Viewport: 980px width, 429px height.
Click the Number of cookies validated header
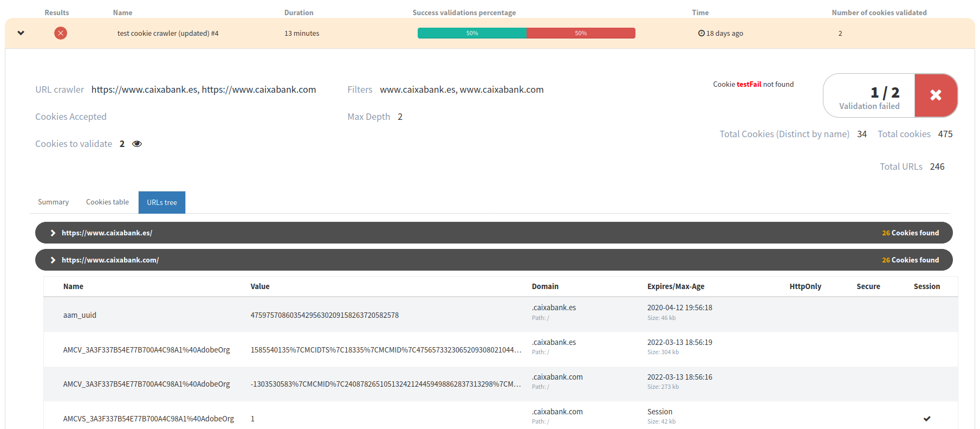coord(879,12)
